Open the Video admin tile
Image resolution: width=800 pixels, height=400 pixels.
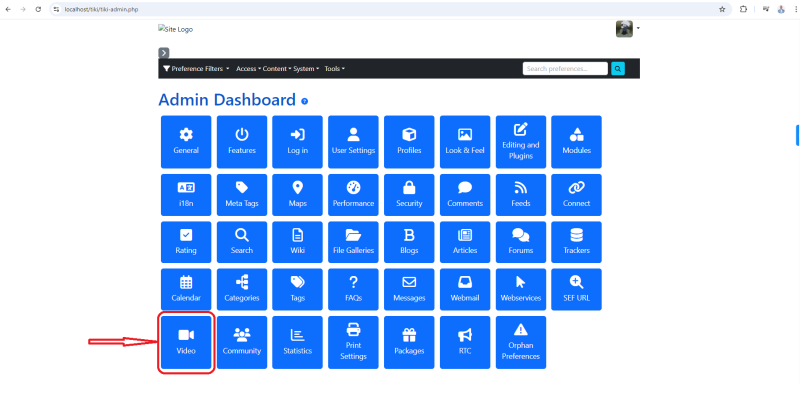coord(186,342)
